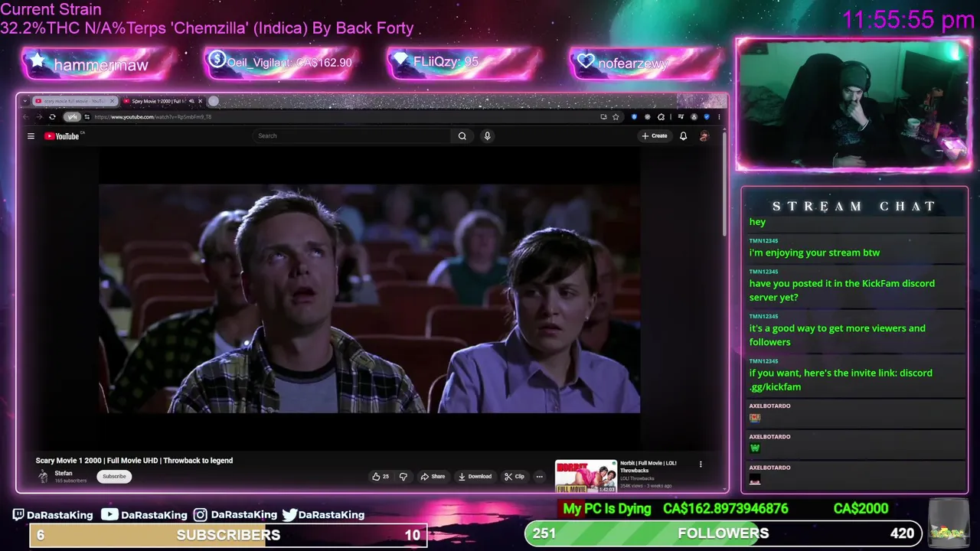Viewport: 980px width, 551px height.
Task: Share the Scary Movie video
Action: tap(433, 476)
